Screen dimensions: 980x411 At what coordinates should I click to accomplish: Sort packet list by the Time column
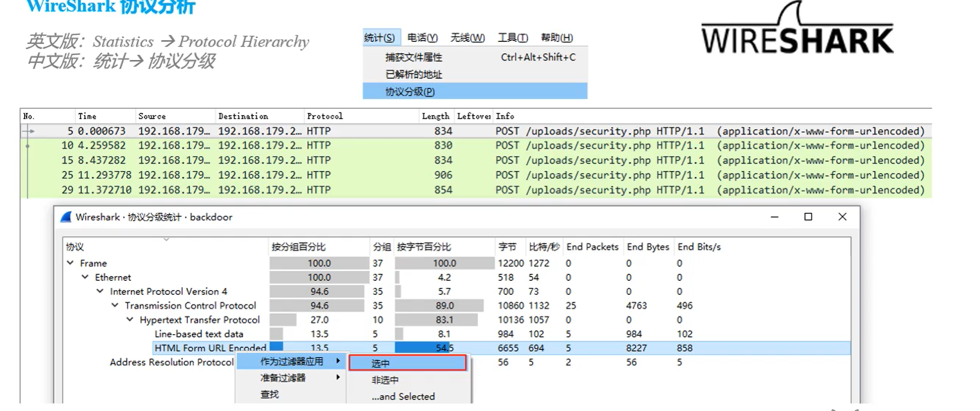coord(87,116)
